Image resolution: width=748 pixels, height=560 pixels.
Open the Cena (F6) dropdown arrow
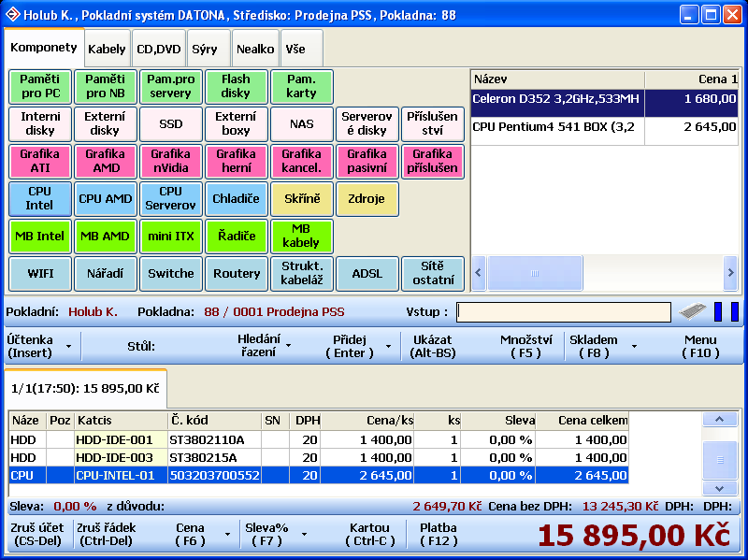(227, 534)
